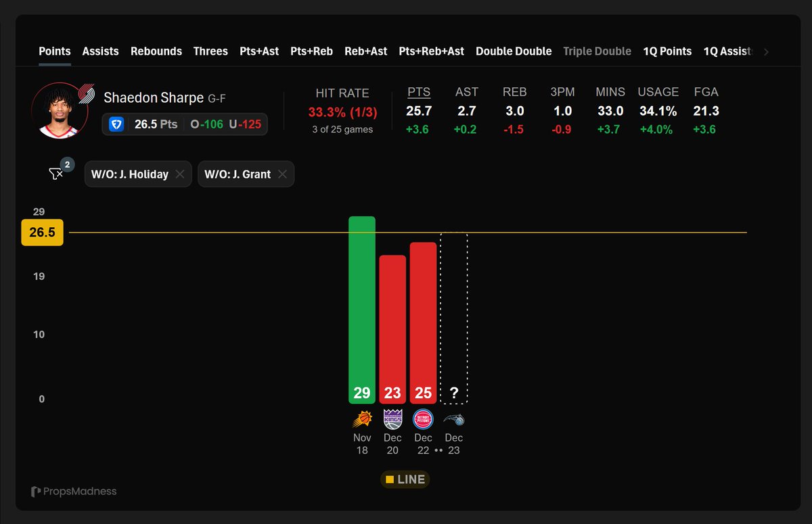Click the Trail Blazers team logo
This screenshot has height=524, width=812.
[87, 93]
